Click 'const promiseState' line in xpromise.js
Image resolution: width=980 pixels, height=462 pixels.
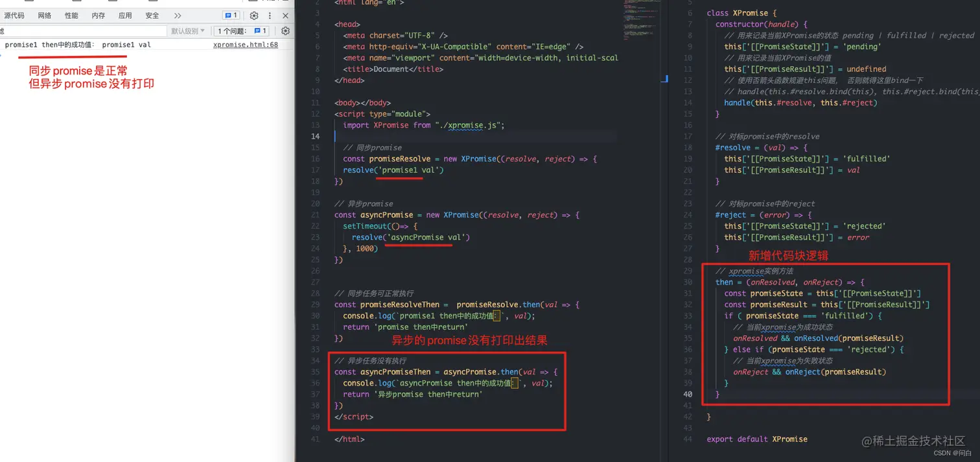[x=822, y=294]
